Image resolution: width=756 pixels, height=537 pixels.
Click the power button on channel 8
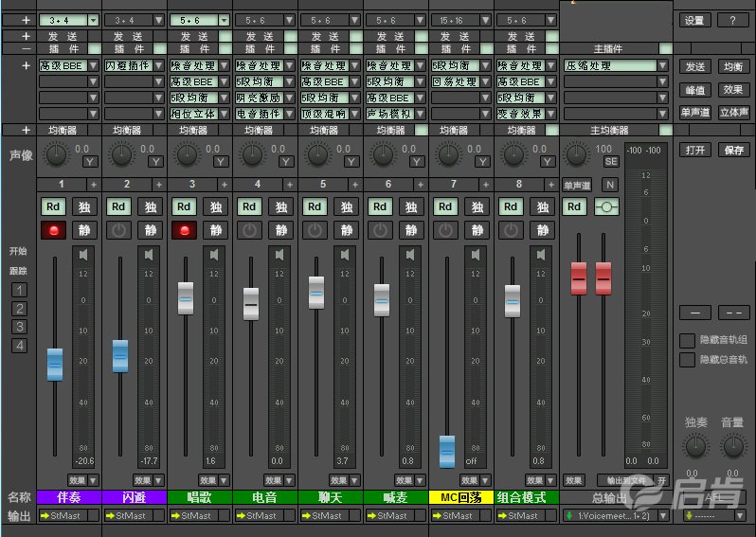point(511,230)
